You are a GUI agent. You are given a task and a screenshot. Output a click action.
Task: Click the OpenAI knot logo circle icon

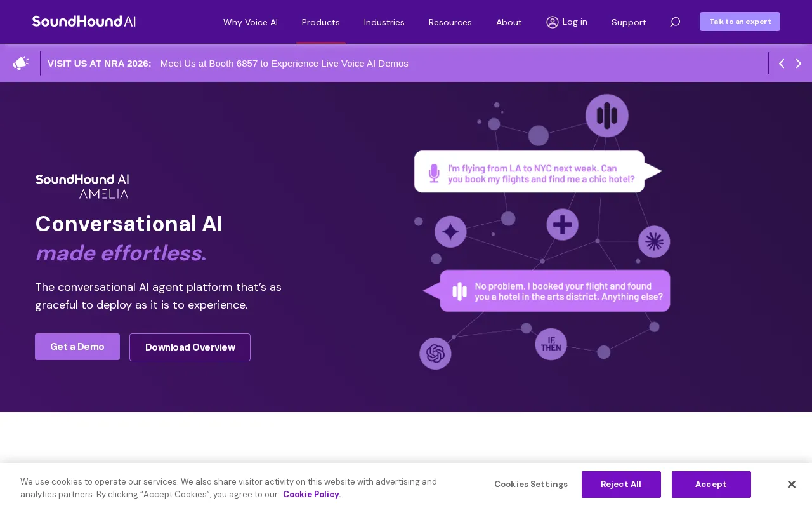[435, 353]
